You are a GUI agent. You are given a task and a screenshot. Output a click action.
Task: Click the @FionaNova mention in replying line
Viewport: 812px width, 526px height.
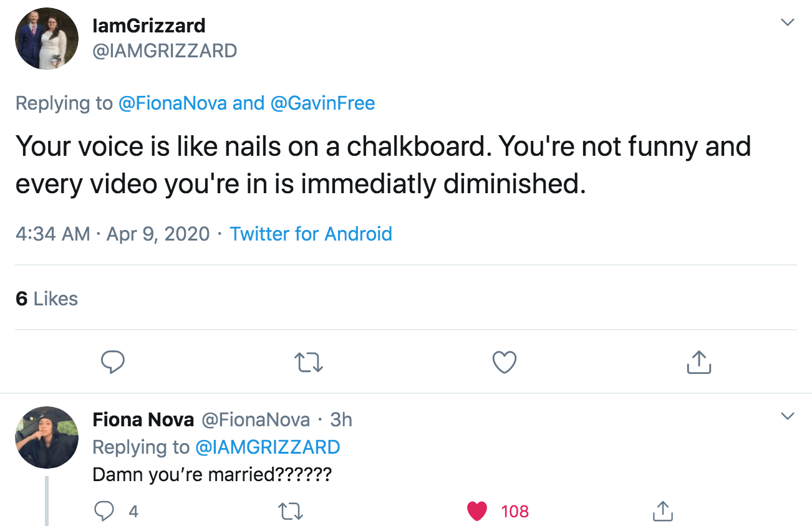click(173, 103)
